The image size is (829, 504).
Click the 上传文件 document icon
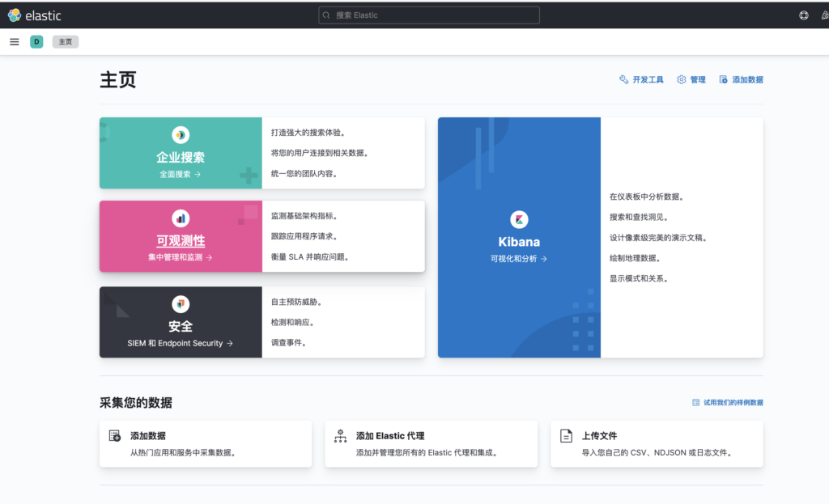566,436
